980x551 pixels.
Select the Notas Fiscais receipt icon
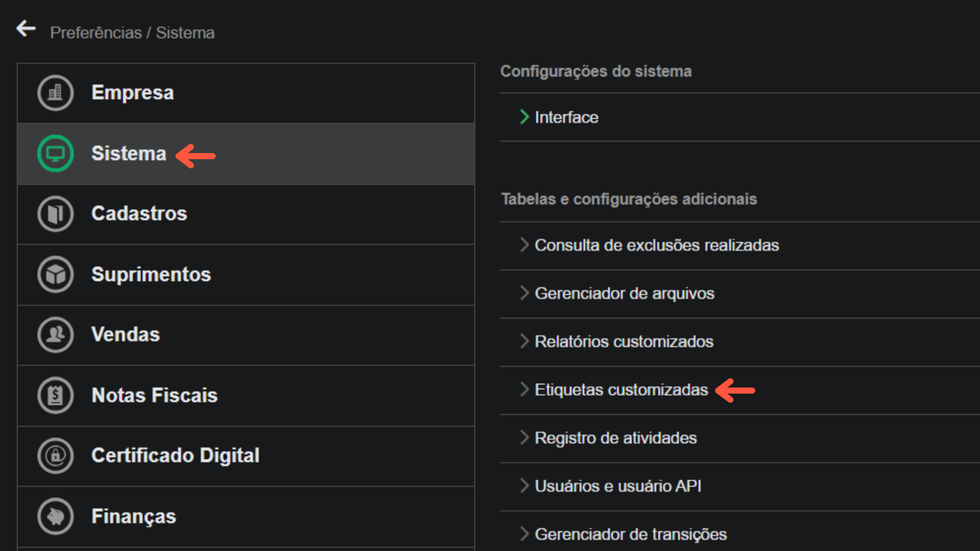tap(55, 395)
